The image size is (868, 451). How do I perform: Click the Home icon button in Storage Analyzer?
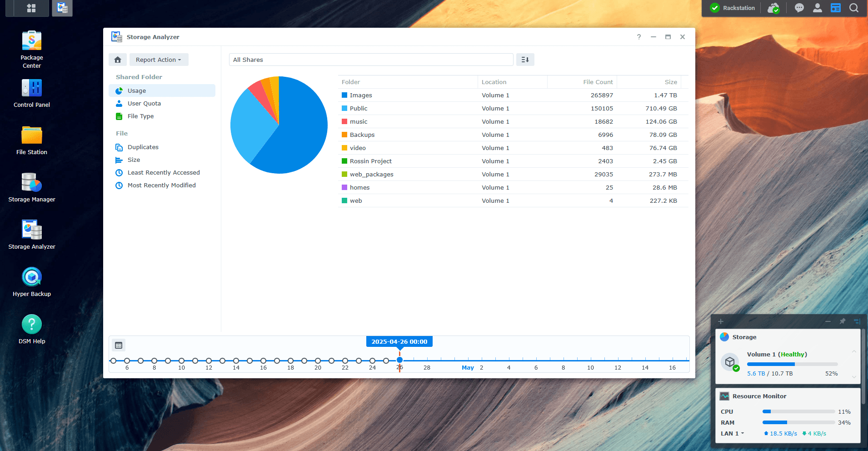pyautogui.click(x=118, y=60)
